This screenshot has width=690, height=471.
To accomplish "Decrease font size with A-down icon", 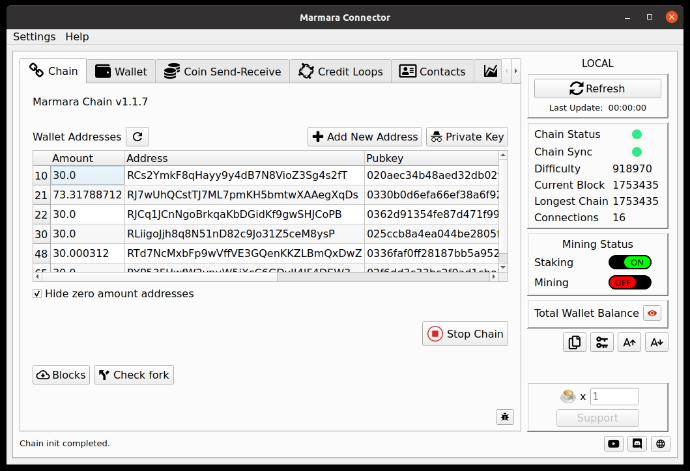I will 656,343.
